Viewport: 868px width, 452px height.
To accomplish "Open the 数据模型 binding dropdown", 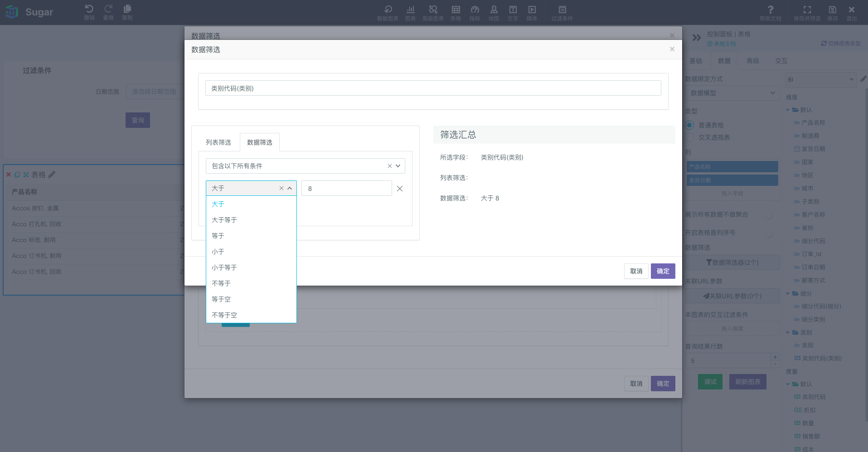I will click(732, 93).
